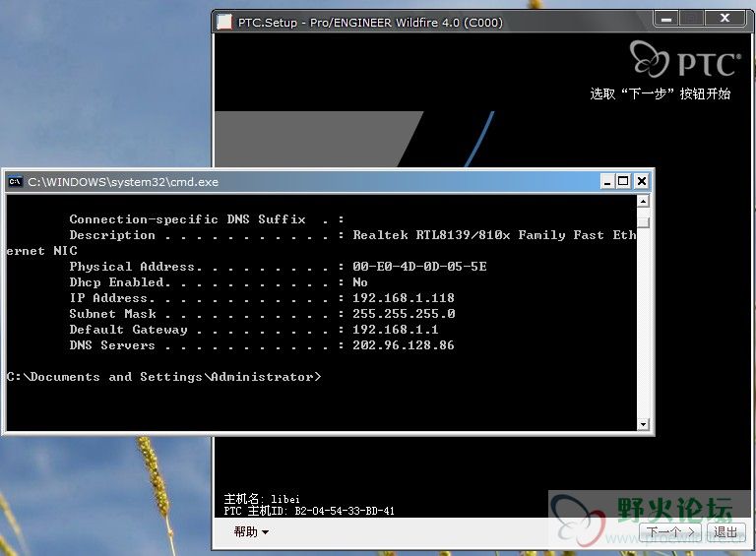Image resolution: width=756 pixels, height=556 pixels.
Task: Click cmd scrollbar down arrow
Action: 643,424
